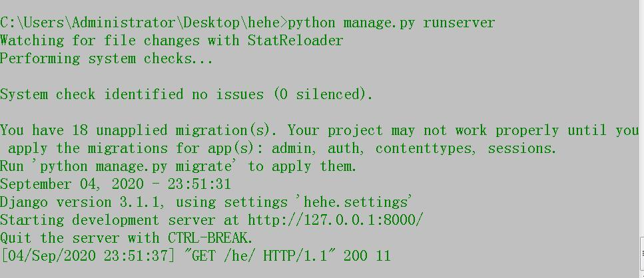Click the '(0 silenced)' text
Viewport: 644px width, 278px height.
[323, 94]
